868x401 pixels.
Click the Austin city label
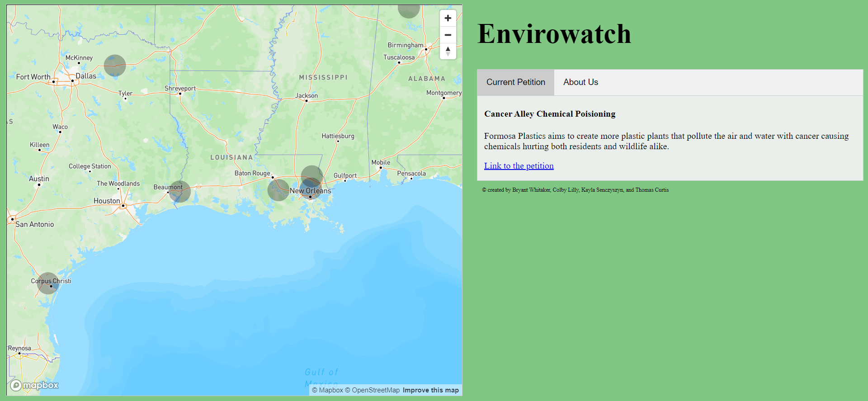click(x=39, y=179)
